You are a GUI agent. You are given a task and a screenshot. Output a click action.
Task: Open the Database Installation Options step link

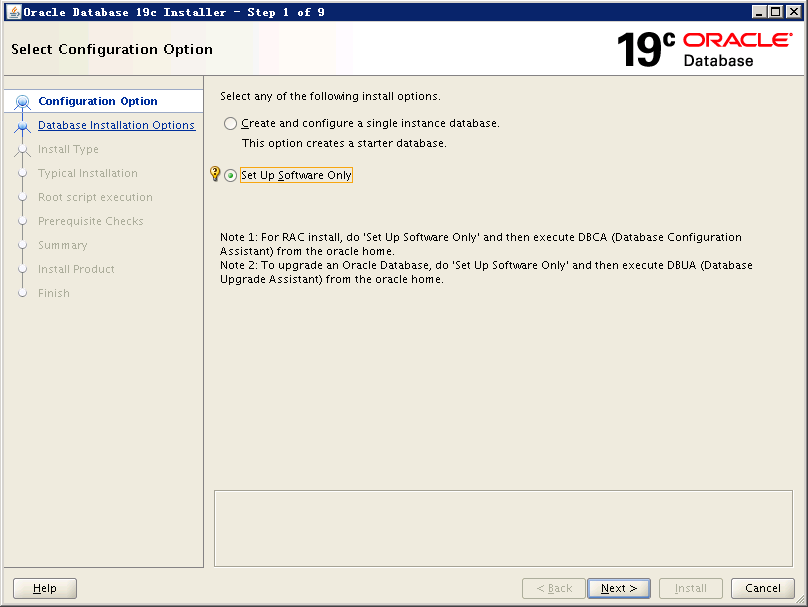[x=116, y=125]
